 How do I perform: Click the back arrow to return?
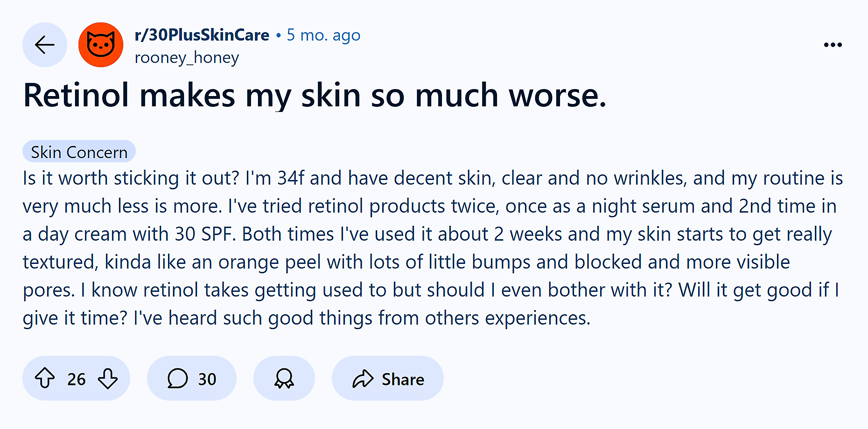[x=44, y=45]
